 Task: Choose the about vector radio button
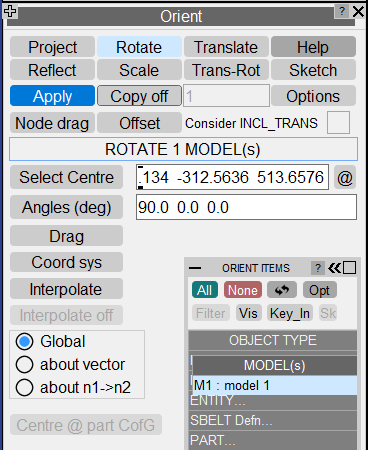[24, 364]
